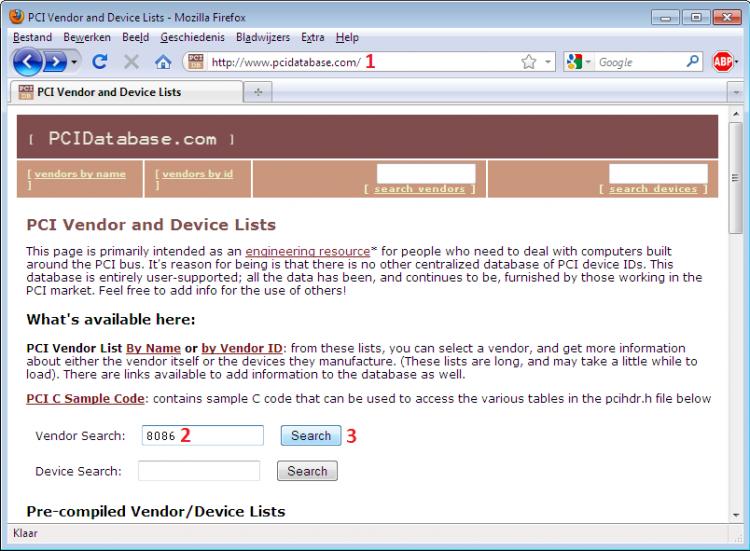Click the page scrollbar down arrow
This screenshot has height=551, width=750.
[x=736, y=515]
